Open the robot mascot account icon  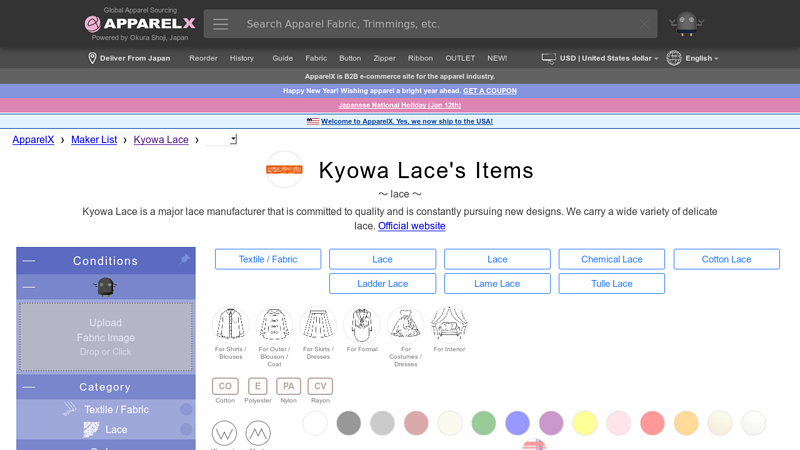[686, 23]
